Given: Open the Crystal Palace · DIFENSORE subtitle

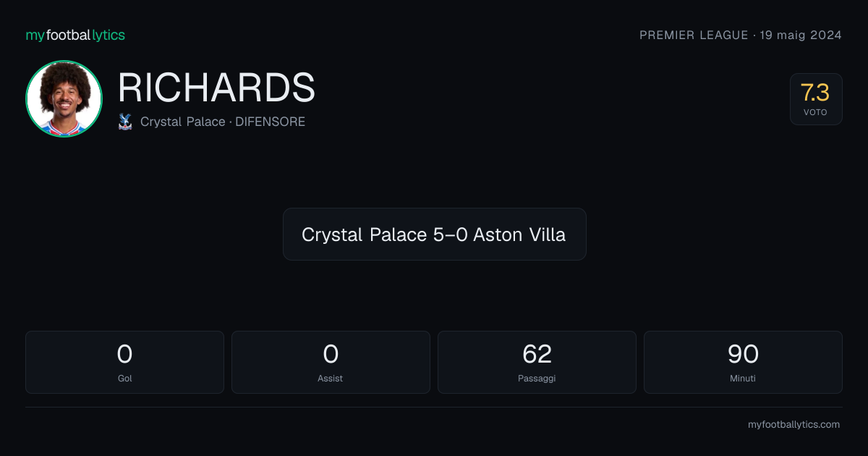Looking at the screenshot, I should (223, 122).
